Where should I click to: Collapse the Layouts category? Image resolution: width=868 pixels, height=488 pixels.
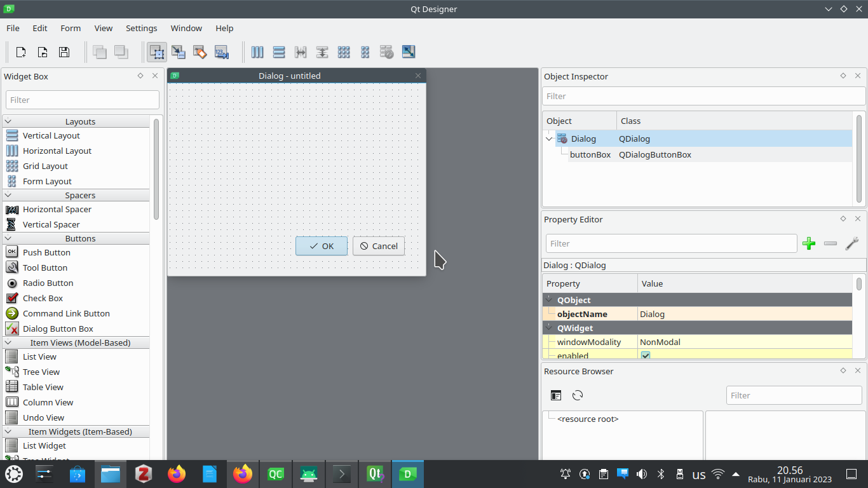coord(8,121)
